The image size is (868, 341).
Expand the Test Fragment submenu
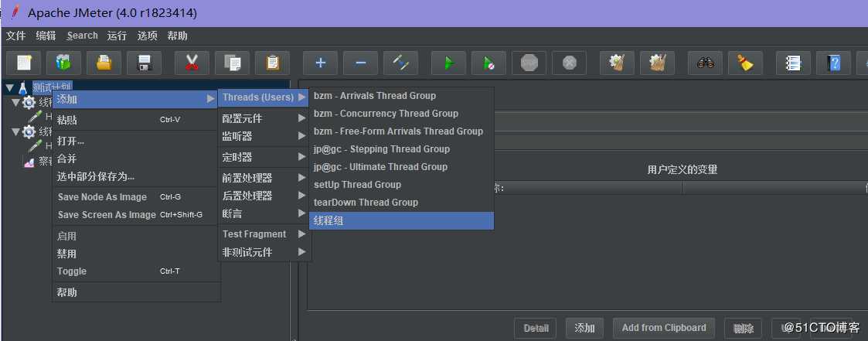click(x=264, y=234)
